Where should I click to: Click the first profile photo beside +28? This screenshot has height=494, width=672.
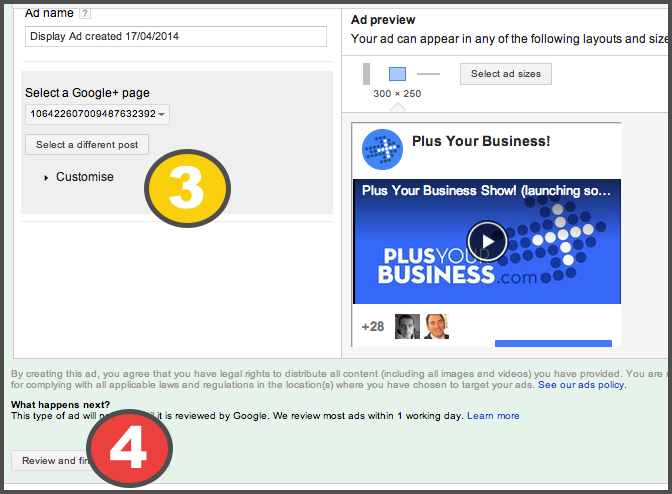point(407,326)
